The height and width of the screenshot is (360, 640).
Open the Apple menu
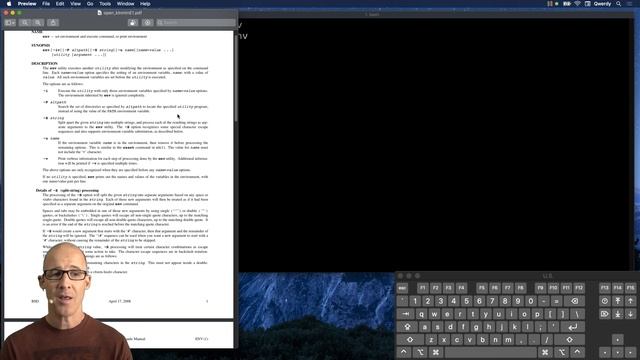pos(9,4)
